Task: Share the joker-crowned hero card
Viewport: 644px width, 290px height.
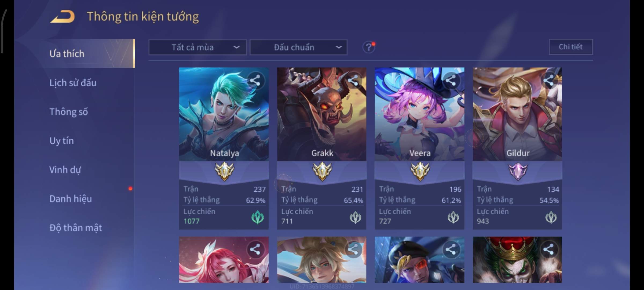Action: tap(548, 249)
